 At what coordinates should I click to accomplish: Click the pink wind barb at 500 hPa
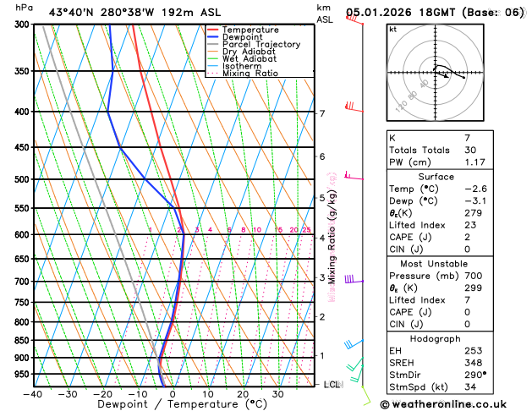tap(354, 176)
